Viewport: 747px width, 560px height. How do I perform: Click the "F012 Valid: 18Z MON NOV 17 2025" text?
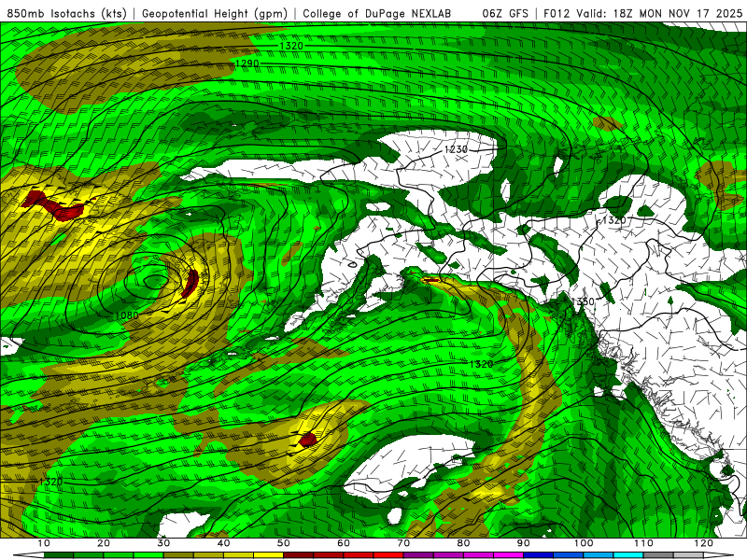(642, 13)
